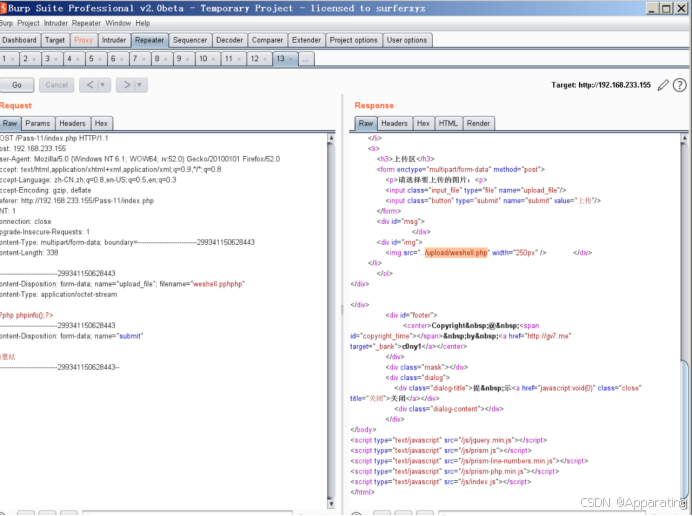Open the history back dropdown arrow
Screen dimensions: 692x516
pyautogui.click(x=102, y=85)
